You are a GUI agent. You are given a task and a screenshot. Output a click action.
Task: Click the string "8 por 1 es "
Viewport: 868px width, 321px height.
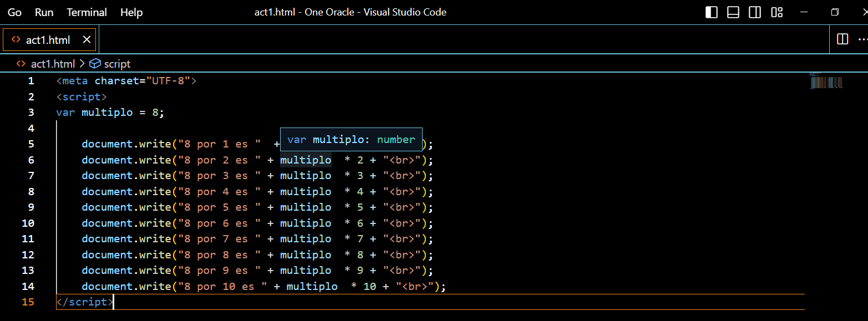click(x=219, y=144)
